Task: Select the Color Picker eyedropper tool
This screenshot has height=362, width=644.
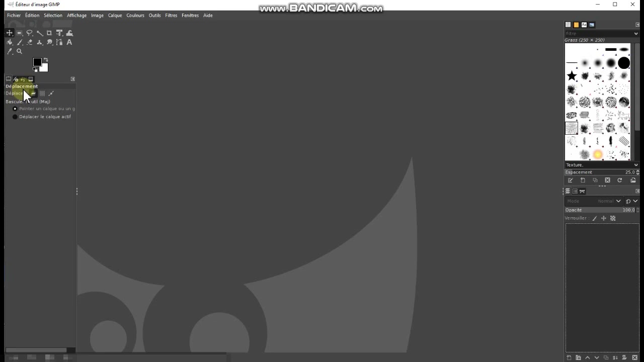Action: 10,51
